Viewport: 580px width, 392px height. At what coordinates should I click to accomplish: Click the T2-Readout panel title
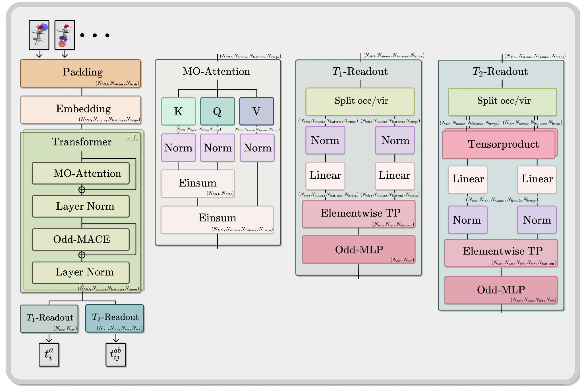500,71
